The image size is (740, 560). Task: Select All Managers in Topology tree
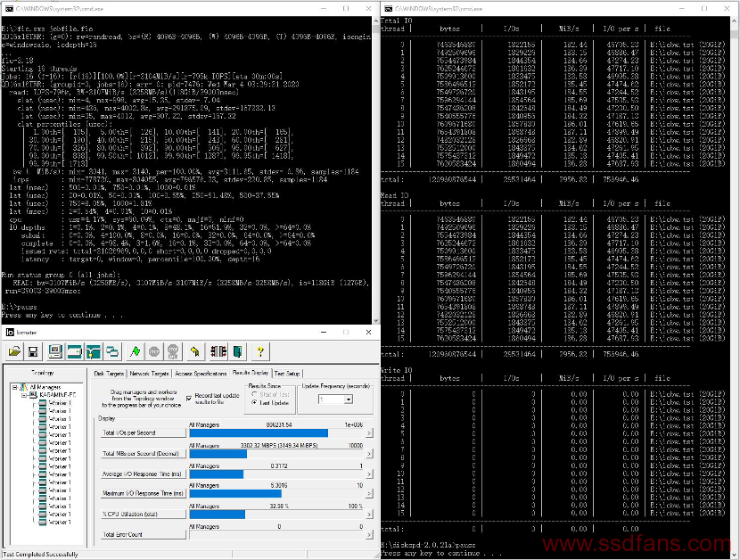[x=45, y=387]
